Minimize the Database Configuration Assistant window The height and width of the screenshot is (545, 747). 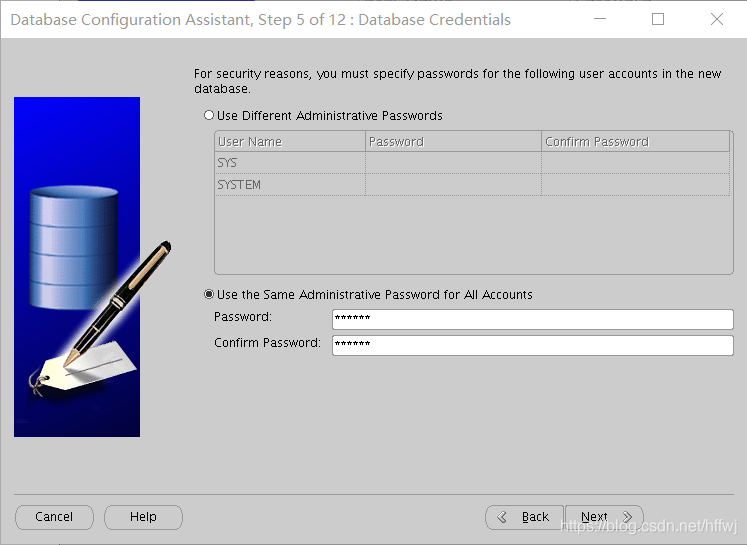click(x=600, y=19)
